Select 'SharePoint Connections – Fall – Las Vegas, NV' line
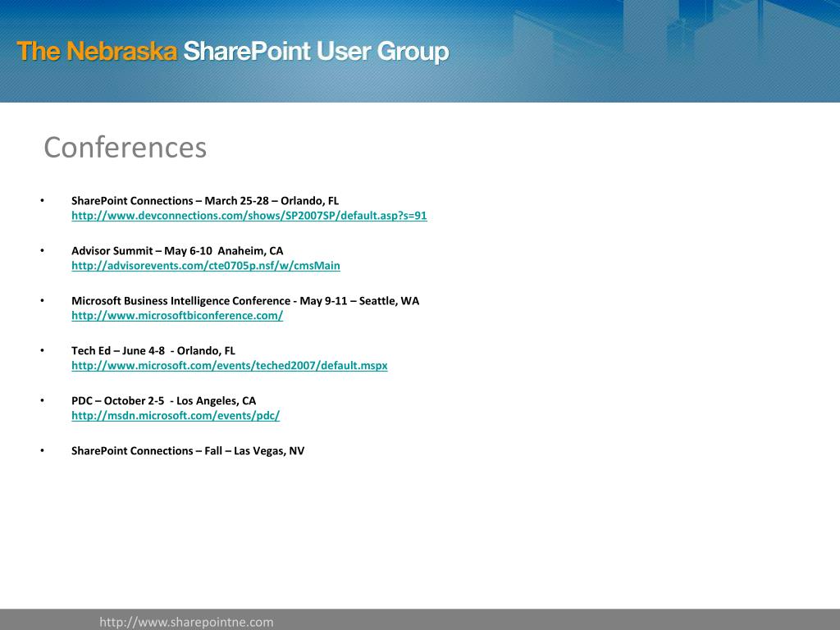Viewport: 840px width, 630px height. pyautogui.click(x=188, y=451)
